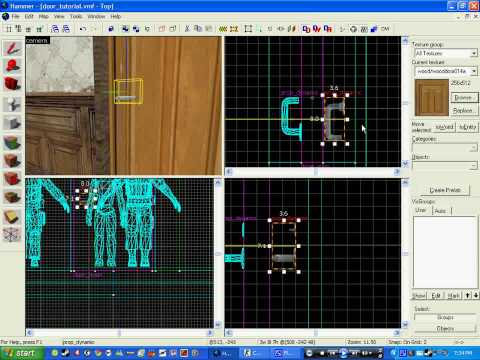Viewport: 480px width, 360px height.
Task: Choose the Entity tool
Action: click(x=12, y=104)
